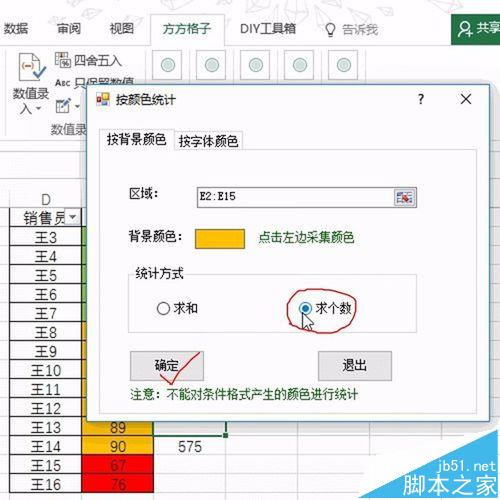Click the edit pencil icon in ribbon
The width and height of the screenshot is (500, 500).
click(63, 106)
